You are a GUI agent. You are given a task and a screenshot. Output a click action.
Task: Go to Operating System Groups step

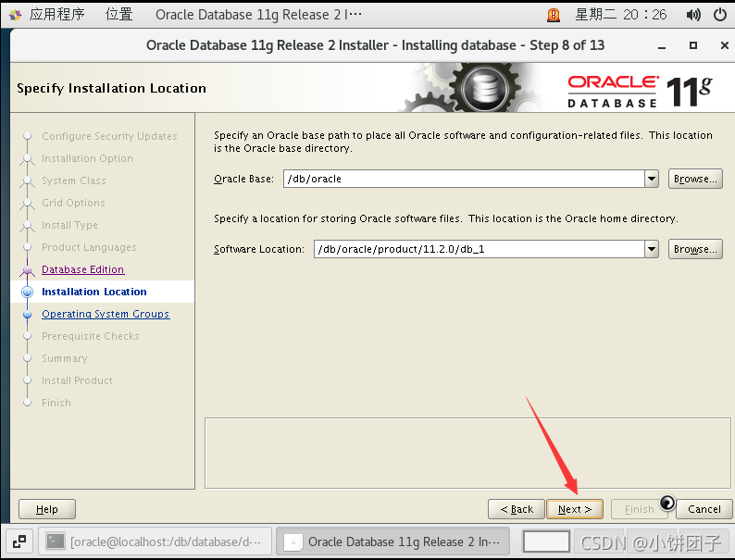click(x=106, y=314)
